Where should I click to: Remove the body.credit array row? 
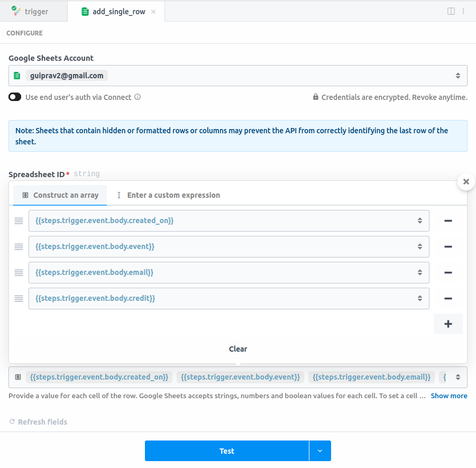coord(448,298)
